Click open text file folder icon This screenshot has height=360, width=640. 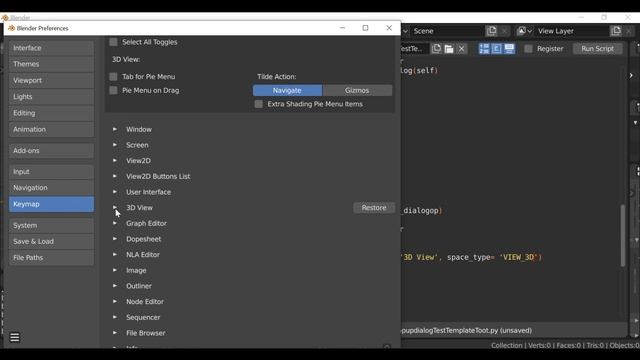449,49
